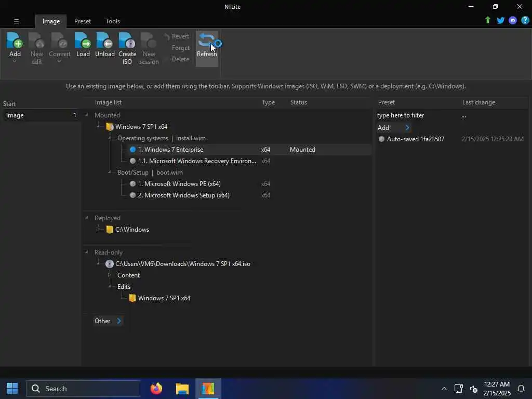
Task: Click the Create ISO icon
Action: (x=127, y=41)
